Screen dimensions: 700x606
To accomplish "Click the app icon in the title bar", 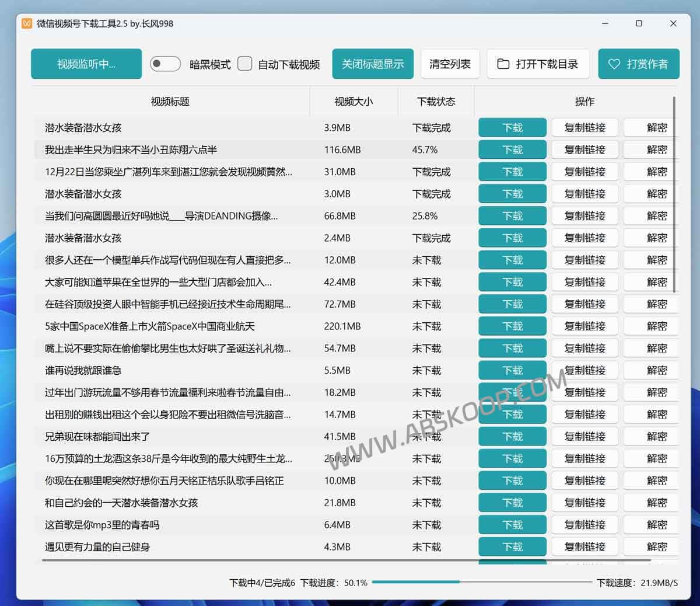I will (x=26, y=24).
